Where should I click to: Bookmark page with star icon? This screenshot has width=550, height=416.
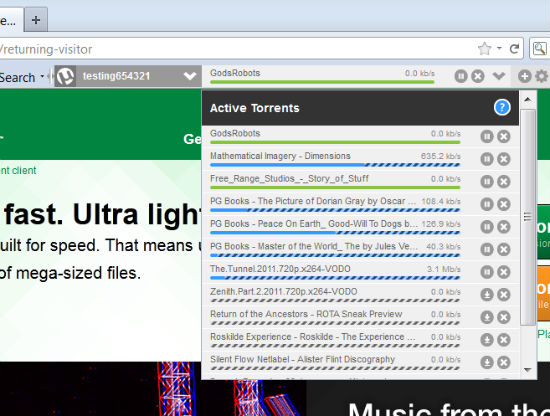coord(485,49)
